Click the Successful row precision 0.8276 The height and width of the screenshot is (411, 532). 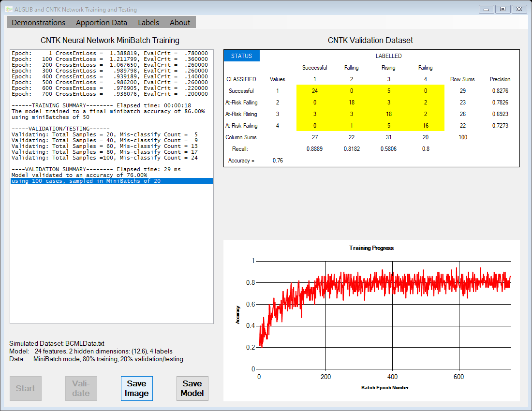pyautogui.click(x=500, y=91)
